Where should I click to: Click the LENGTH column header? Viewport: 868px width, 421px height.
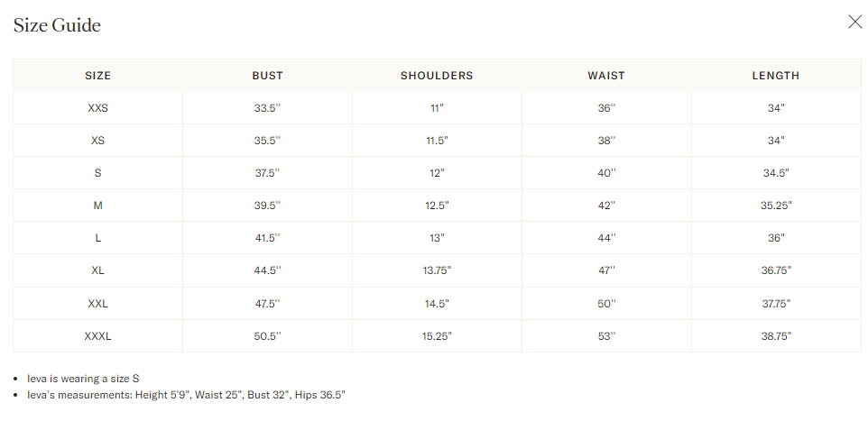(775, 76)
